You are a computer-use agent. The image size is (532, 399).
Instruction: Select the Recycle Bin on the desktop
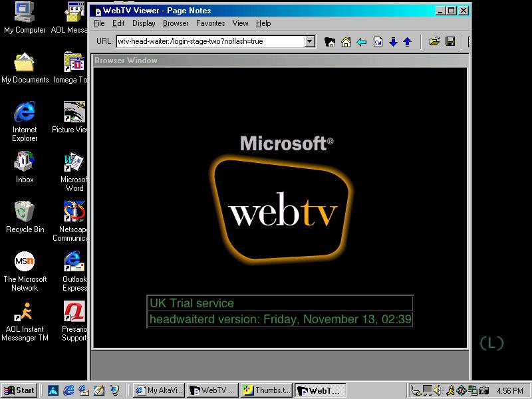pos(25,217)
